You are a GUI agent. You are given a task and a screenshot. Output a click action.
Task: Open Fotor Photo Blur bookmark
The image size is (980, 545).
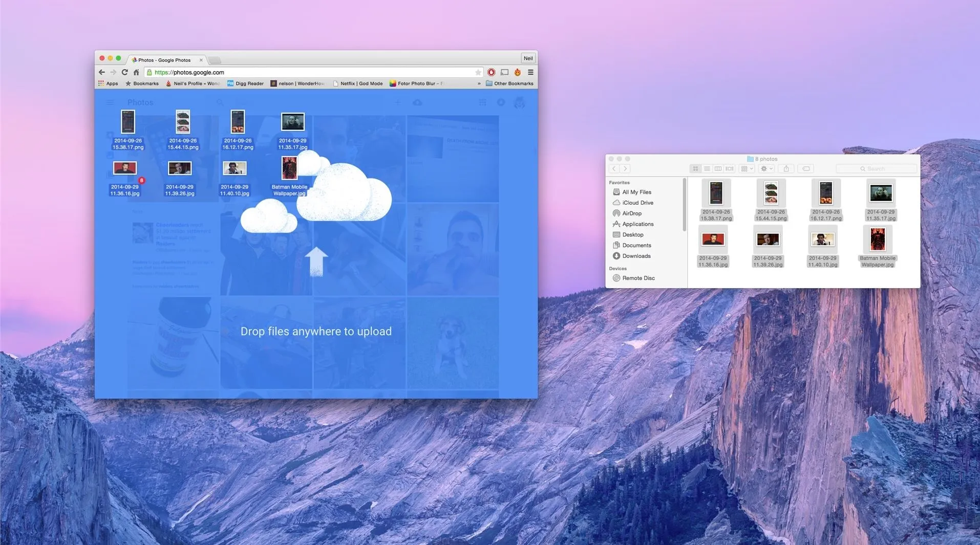point(416,83)
